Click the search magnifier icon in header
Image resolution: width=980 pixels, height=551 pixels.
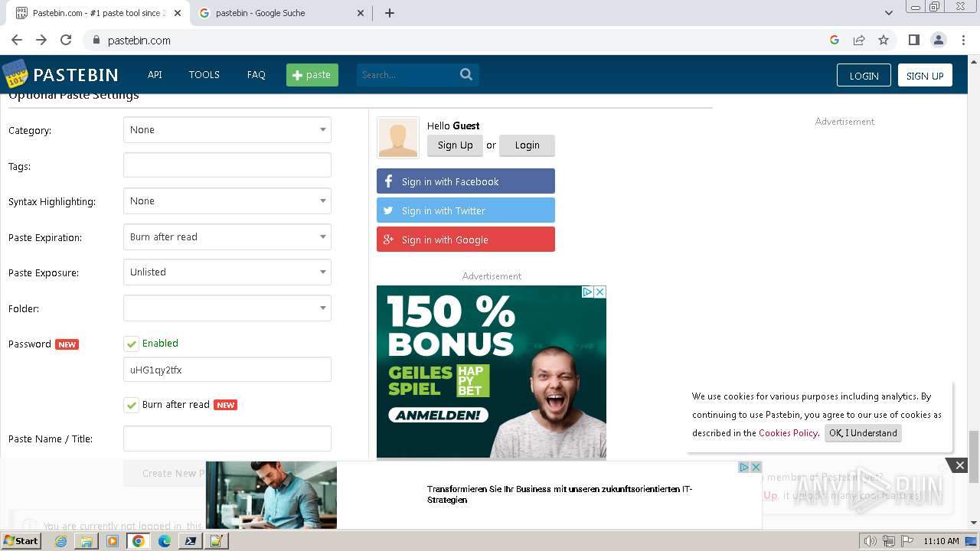pyautogui.click(x=466, y=74)
